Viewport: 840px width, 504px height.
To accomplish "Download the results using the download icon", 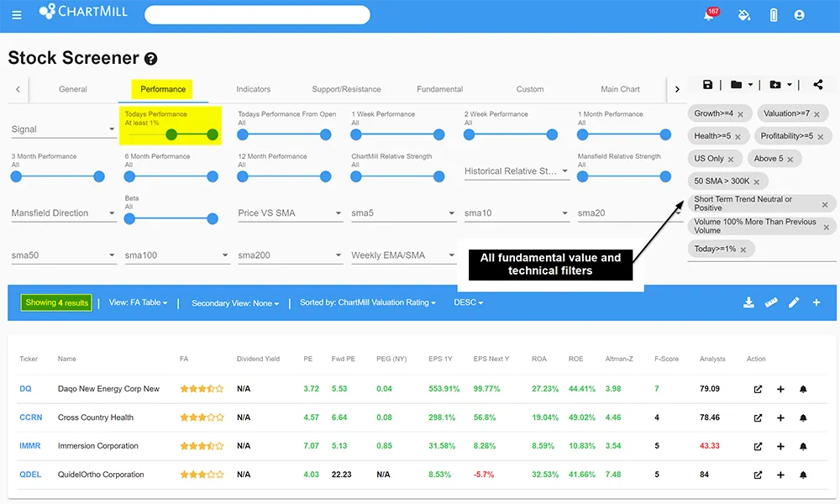I will point(748,302).
